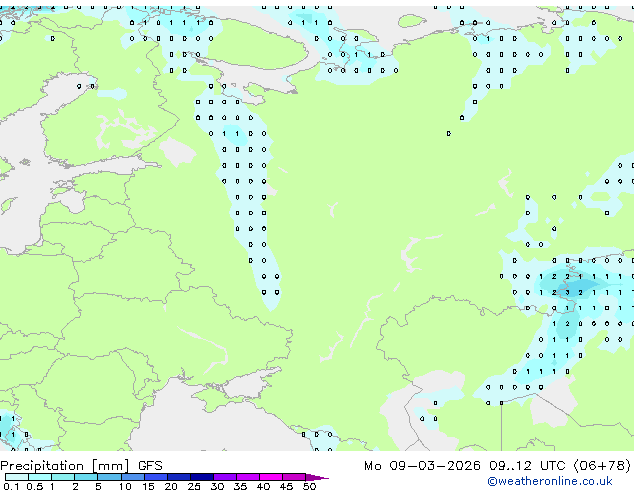This screenshot has height=490, width=634.
Task: Click the '3' precipitation value on map
Action: click(567, 292)
